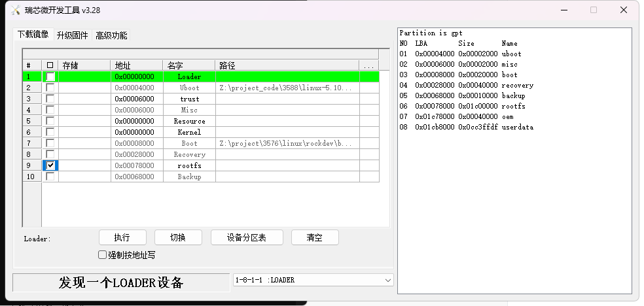The width and height of the screenshot is (644, 306).
Task: Uncheck the rootfs row checkbox
Action: click(50, 165)
